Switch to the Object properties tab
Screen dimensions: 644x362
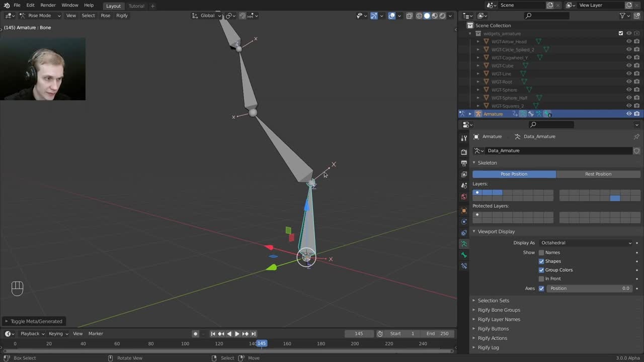tap(464, 211)
